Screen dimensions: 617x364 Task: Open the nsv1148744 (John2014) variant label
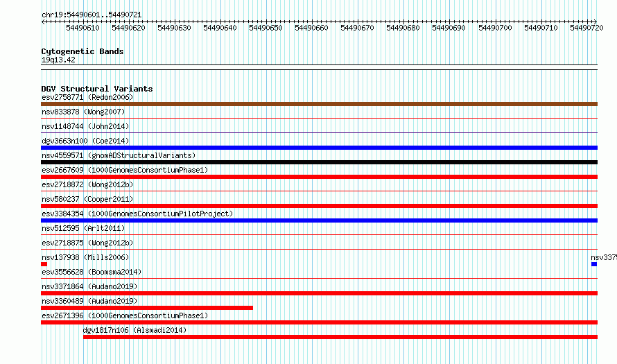[85, 126]
